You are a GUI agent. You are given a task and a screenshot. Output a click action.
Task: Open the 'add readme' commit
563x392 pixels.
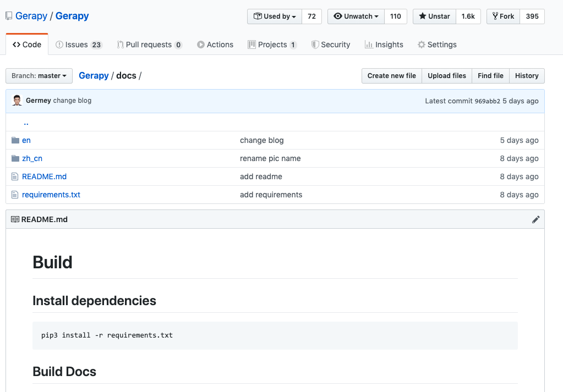[261, 176]
